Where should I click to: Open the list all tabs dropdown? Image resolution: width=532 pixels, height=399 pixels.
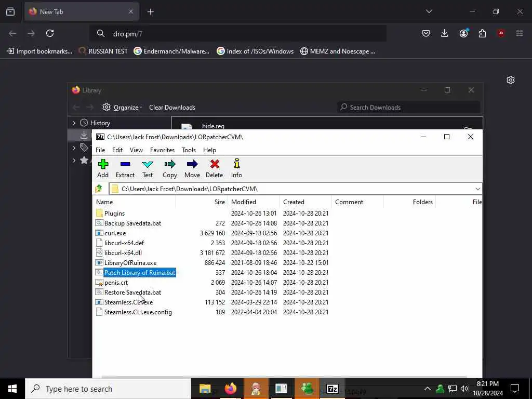click(429, 11)
